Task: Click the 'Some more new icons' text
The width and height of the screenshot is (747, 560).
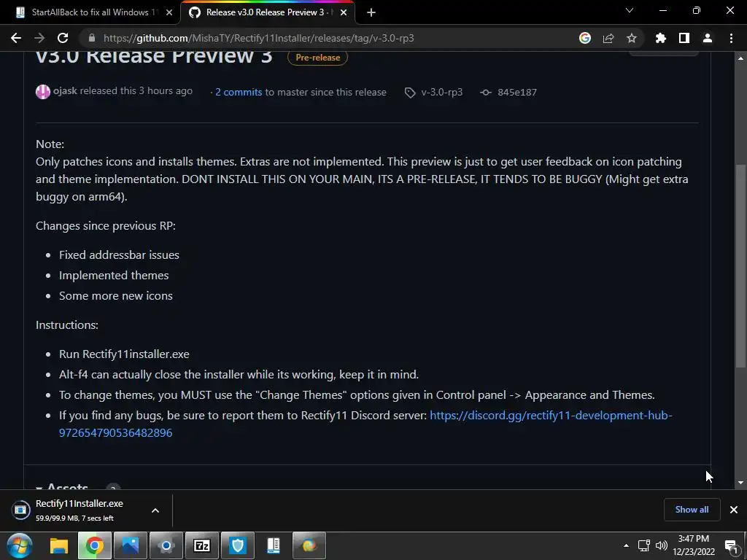Action: [x=116, y=296]
